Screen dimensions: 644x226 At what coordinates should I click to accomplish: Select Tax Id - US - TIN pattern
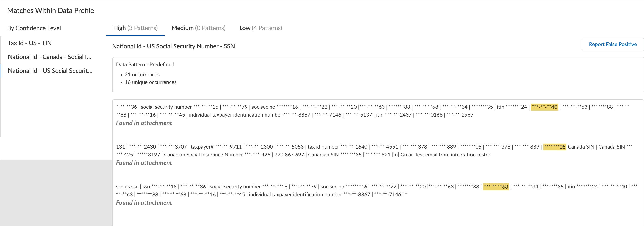point(30,43)
